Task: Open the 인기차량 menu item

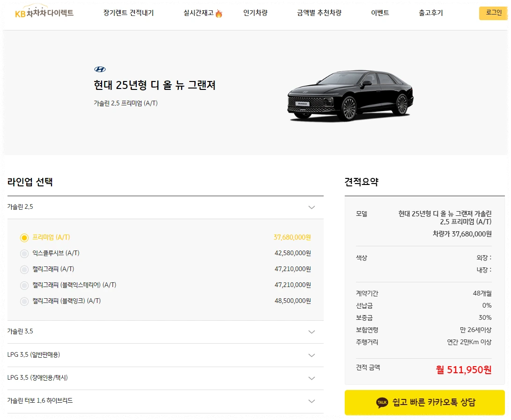Action: click(255, 13)
